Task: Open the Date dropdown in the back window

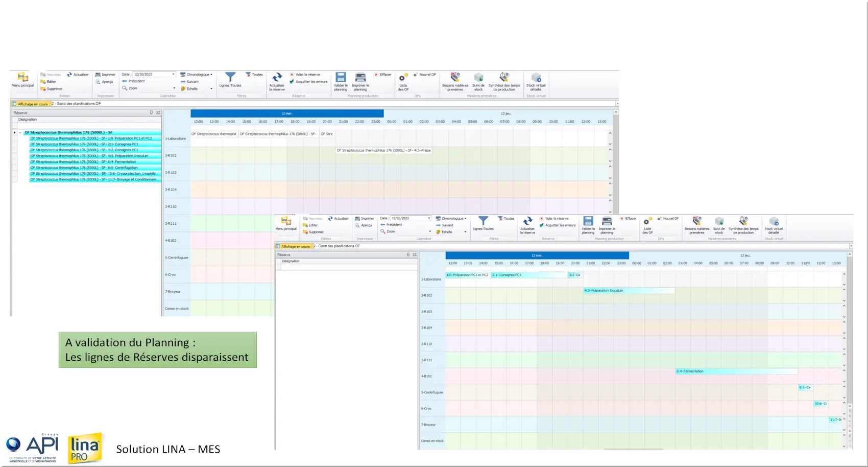Action: (x=174, y=75)
